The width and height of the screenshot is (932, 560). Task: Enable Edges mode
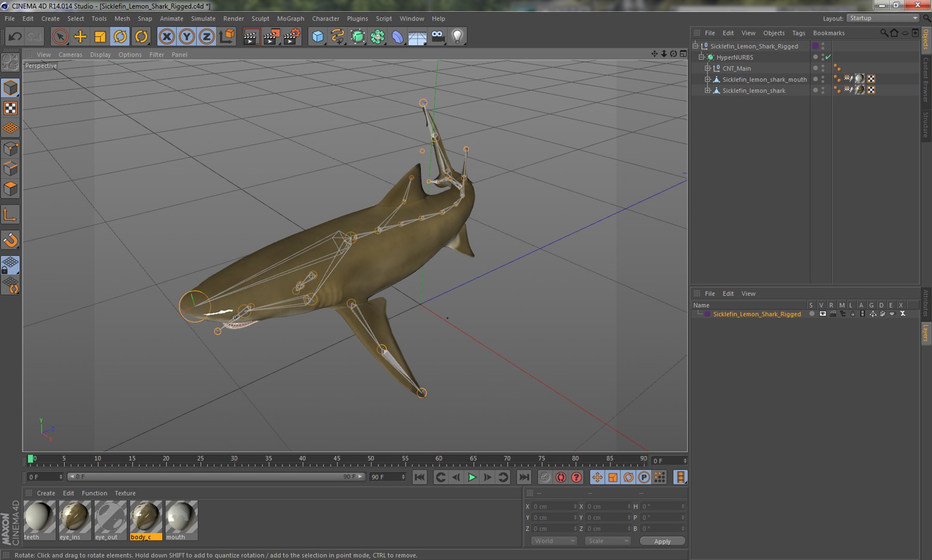[x=10, y=169]
